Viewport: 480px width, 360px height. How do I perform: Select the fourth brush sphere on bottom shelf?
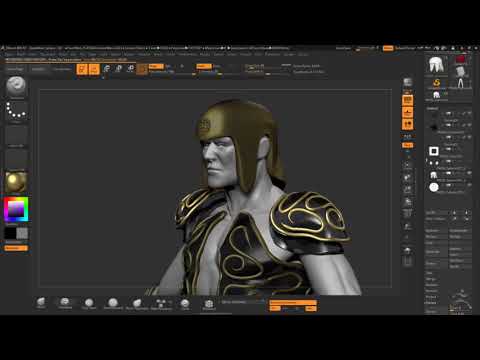(x=113, y=303)
